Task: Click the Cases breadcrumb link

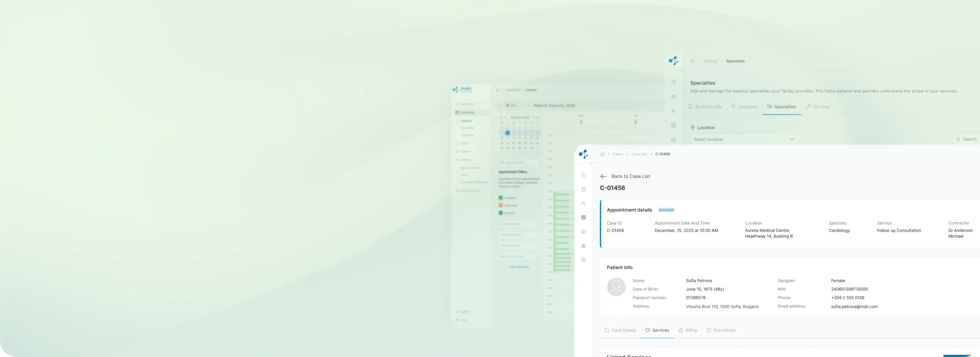Action: click(x=617, y=154)
